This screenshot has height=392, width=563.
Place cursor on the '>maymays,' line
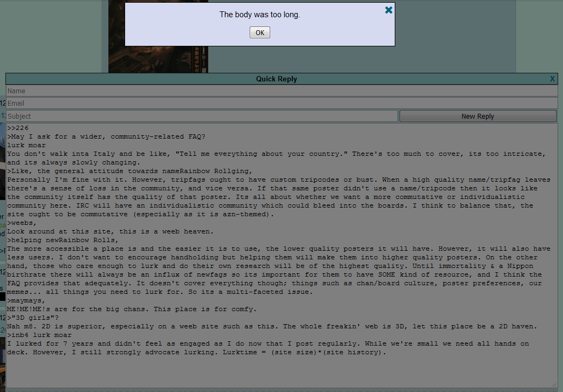point(26,300)
